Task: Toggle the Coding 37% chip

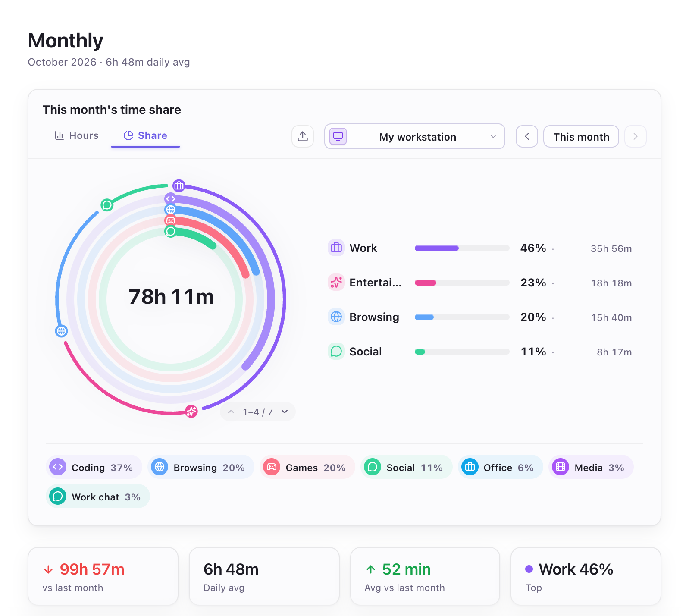Action: [x=94, y=467]
